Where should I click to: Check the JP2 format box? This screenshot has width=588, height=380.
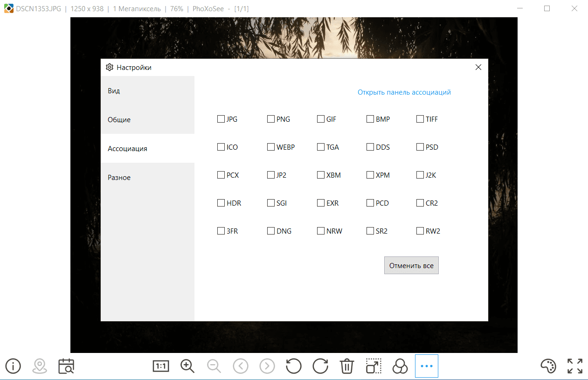point(271,175)
